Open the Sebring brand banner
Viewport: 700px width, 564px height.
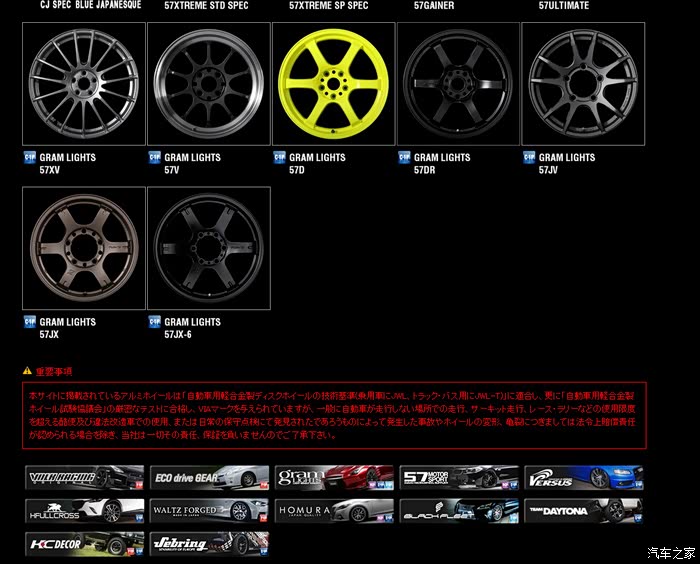pyautogui.click(x=209, y=544)
